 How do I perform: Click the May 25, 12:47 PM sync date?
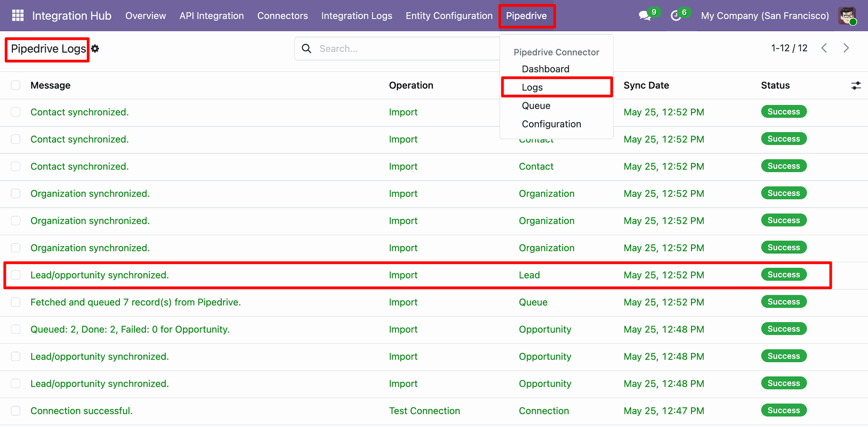pos(664,411)
